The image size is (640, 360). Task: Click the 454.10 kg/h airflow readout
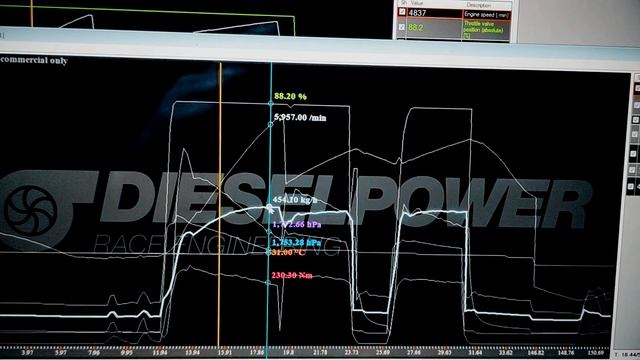click(x=295, y=200)
